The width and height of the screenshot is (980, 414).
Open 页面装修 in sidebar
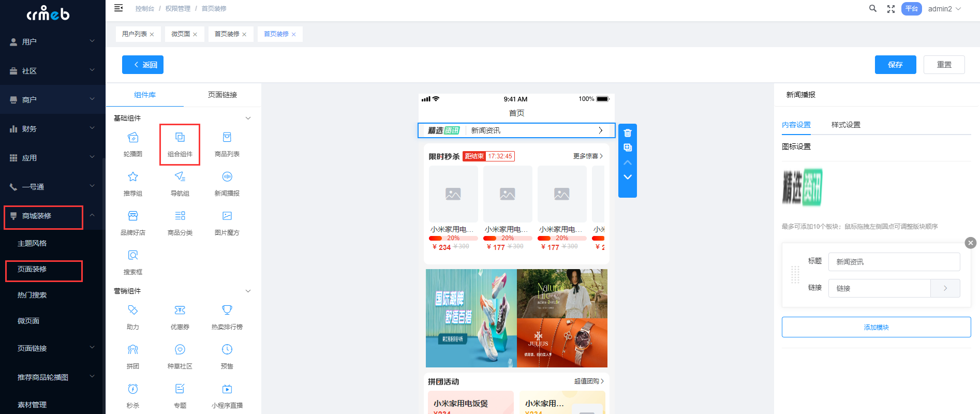[x=32, y=269]
